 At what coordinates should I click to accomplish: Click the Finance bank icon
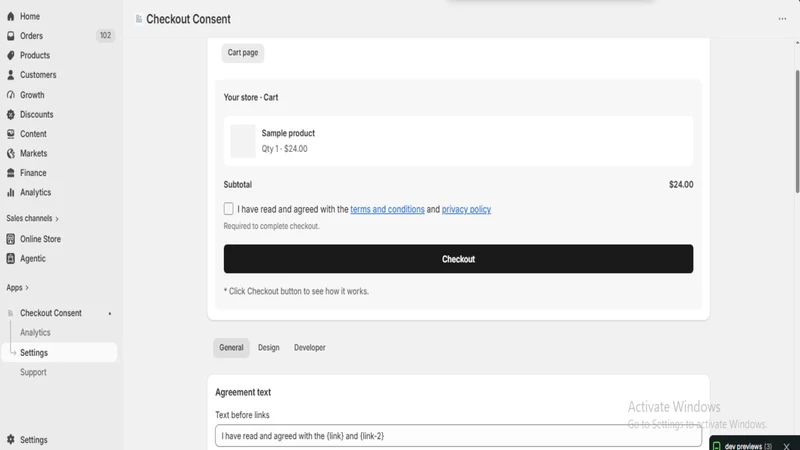point(11,173)
